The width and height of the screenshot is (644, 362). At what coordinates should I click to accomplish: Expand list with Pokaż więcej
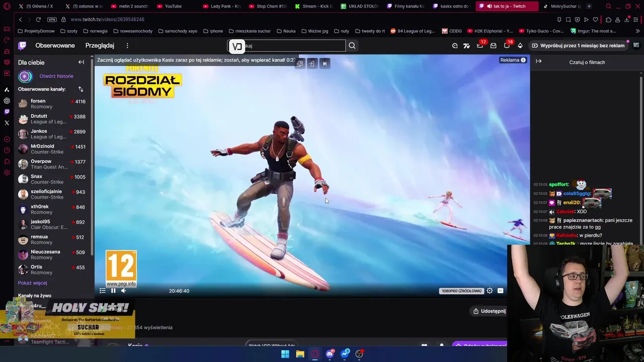33,283
